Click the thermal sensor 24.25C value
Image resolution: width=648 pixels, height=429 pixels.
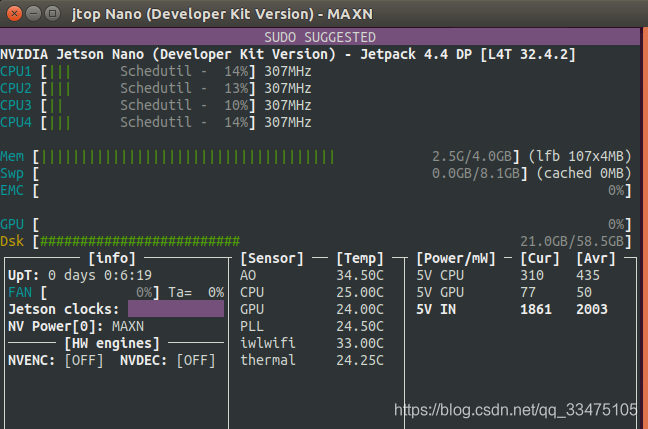click(x=360, y=360)
